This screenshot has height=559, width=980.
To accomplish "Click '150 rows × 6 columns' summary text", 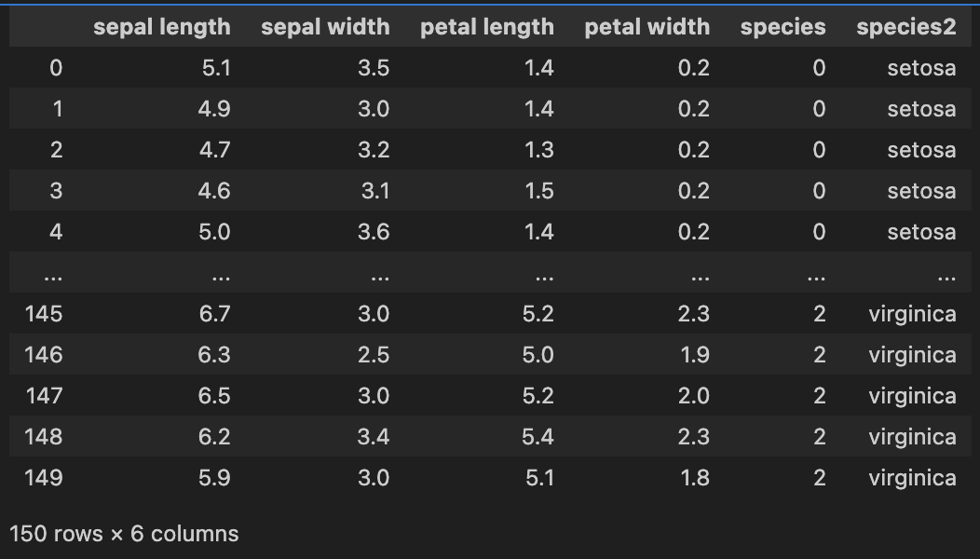I will click(124, 534).
